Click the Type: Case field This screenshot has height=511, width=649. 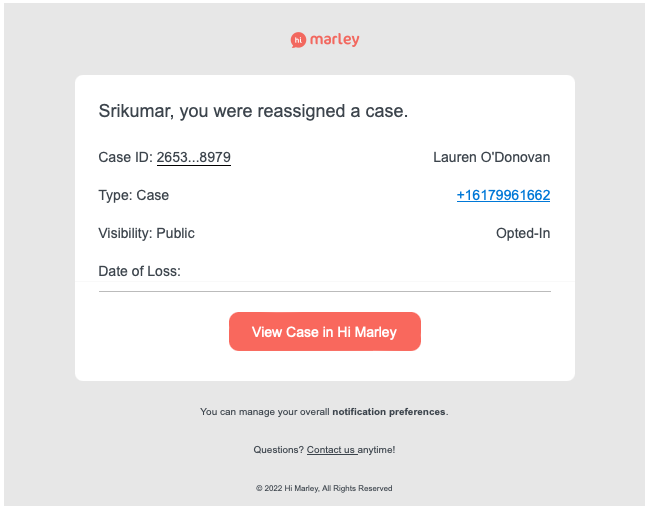click(134, 195)
